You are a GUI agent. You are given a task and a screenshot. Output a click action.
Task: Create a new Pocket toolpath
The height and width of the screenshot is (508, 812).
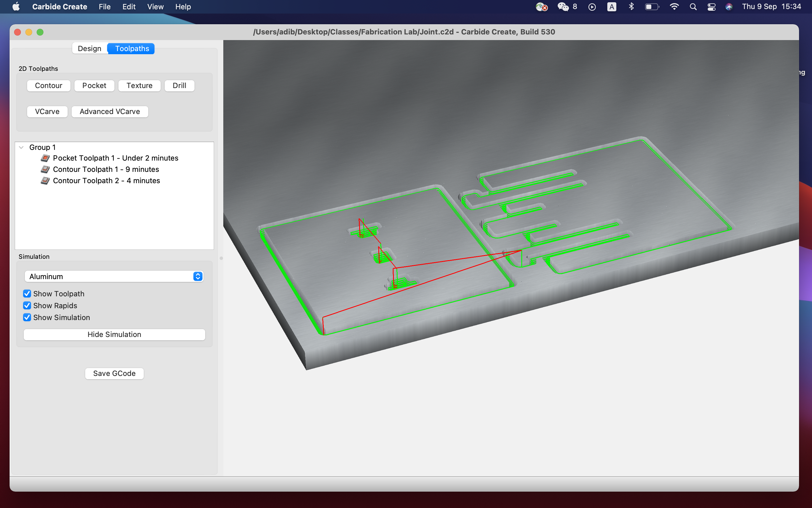(x=94, y=86)
